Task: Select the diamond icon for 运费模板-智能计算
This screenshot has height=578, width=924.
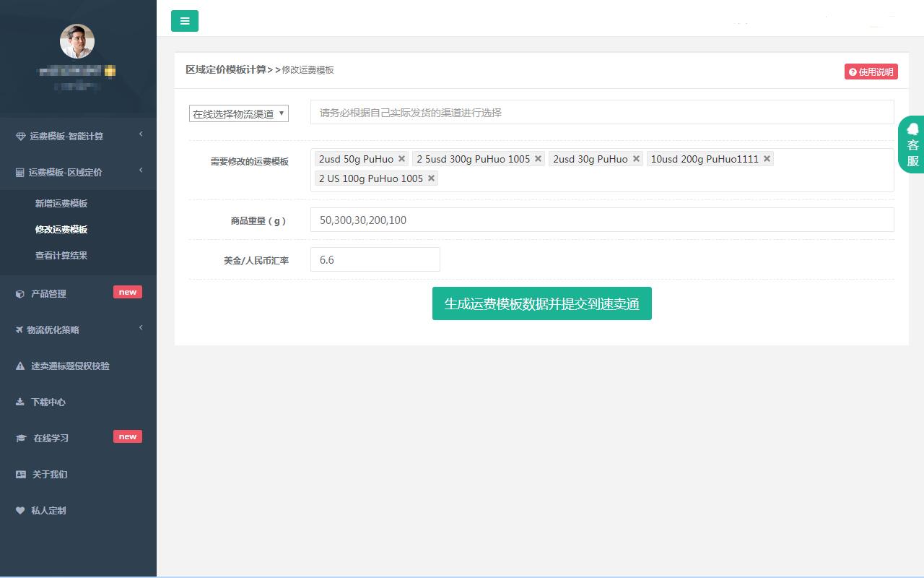Action: click(20, 135)
